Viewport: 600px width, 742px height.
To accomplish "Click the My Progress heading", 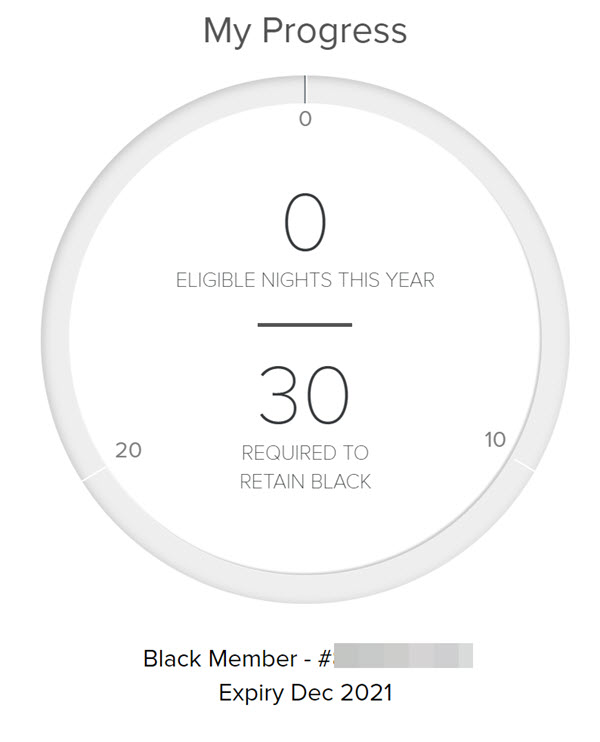I will (x=305, y=32).
